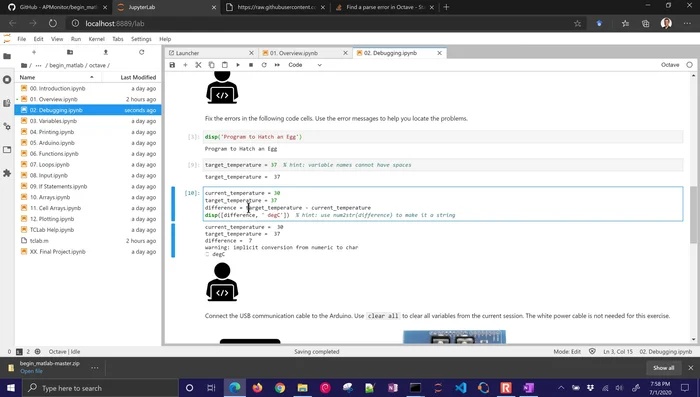Open the Run menu

click(x=76, y=39)
